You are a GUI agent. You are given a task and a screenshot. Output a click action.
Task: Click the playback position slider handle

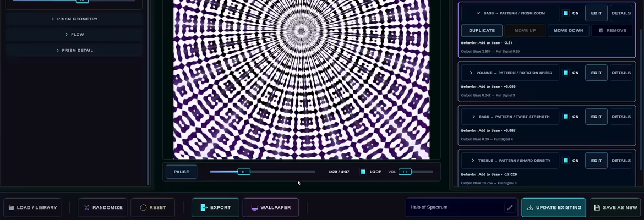(x=244, y=172)
